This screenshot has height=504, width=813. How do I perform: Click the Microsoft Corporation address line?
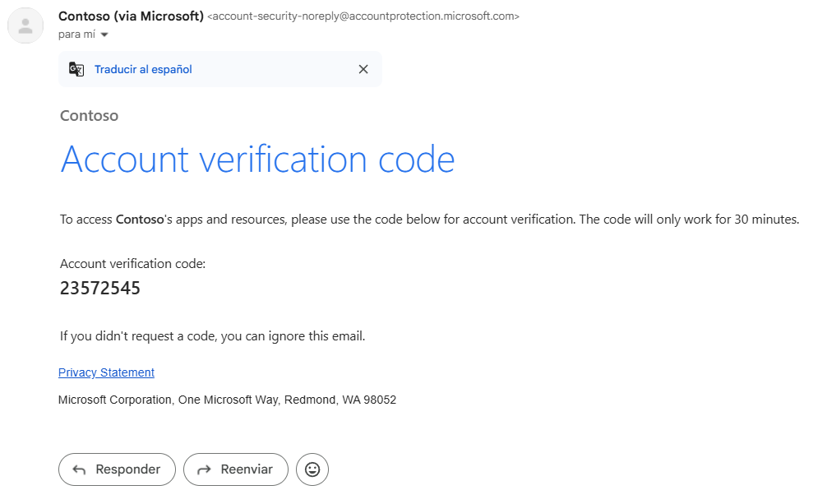pos(227,400)
